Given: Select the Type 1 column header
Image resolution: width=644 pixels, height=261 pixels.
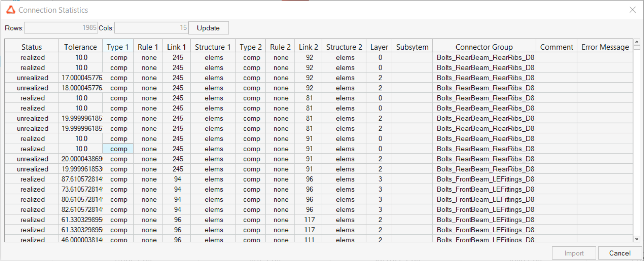Looking at the screenshot, I should (x=117, y=47).
